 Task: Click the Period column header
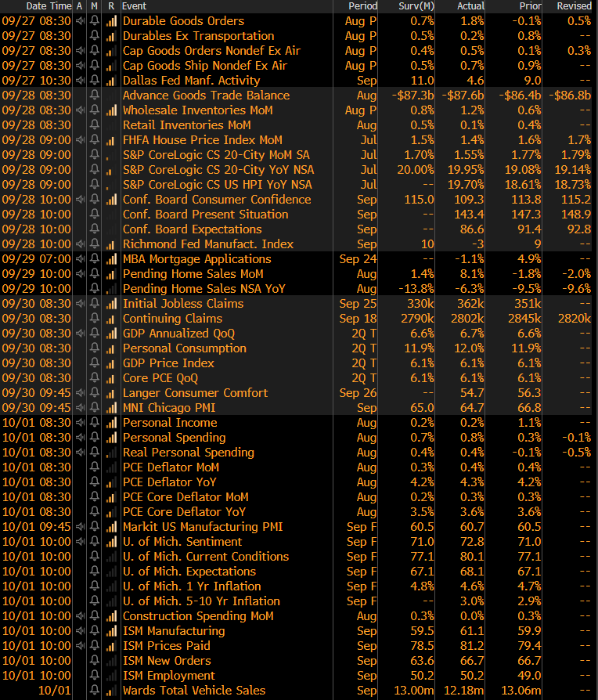[362, 6]
